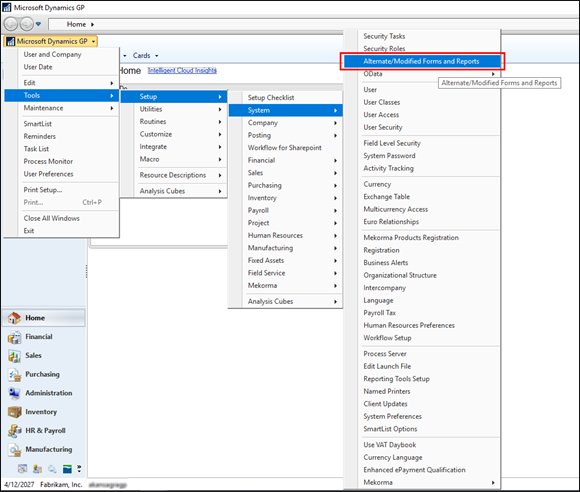Click Exit in the main menu

62,231
